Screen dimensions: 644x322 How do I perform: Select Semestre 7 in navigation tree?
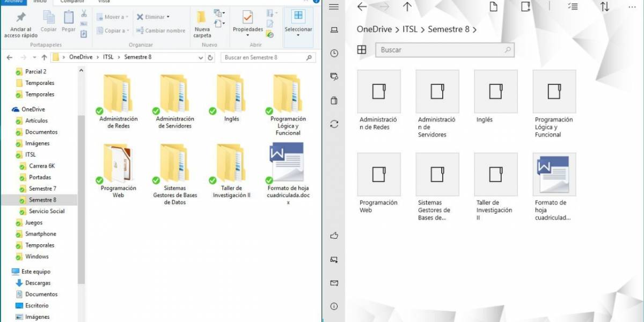point(42,189)
